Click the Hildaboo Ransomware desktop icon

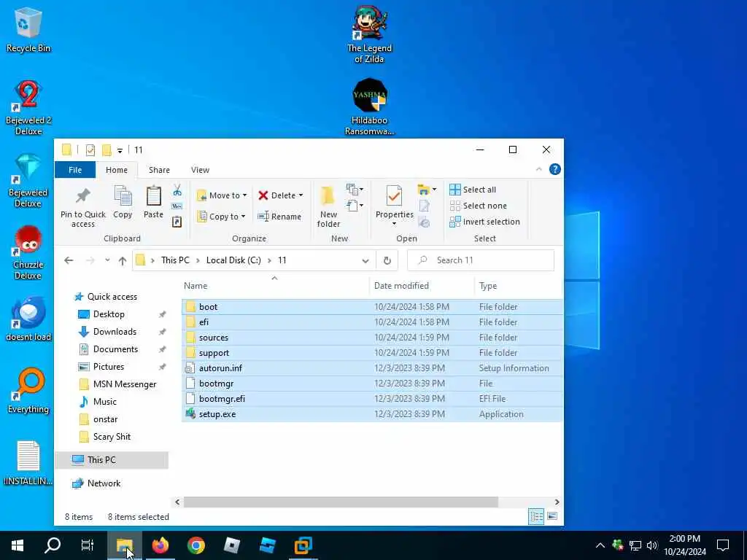(370, 107)
